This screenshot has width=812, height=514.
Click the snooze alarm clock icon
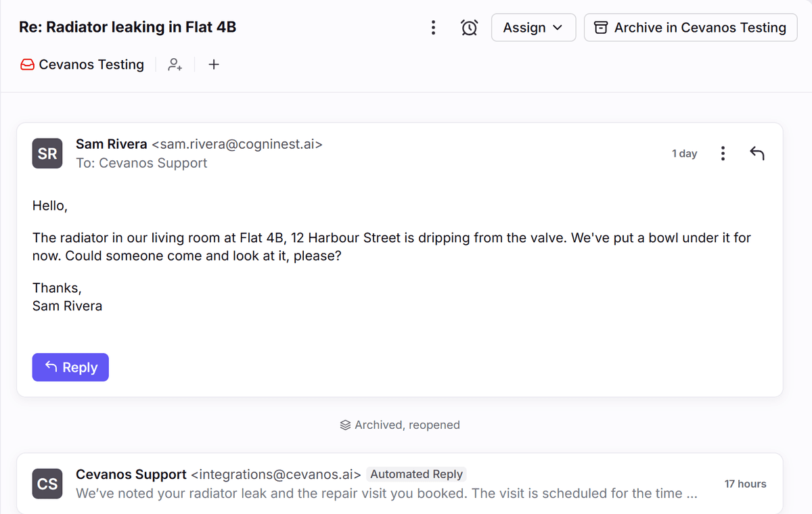tap(469, 28)
